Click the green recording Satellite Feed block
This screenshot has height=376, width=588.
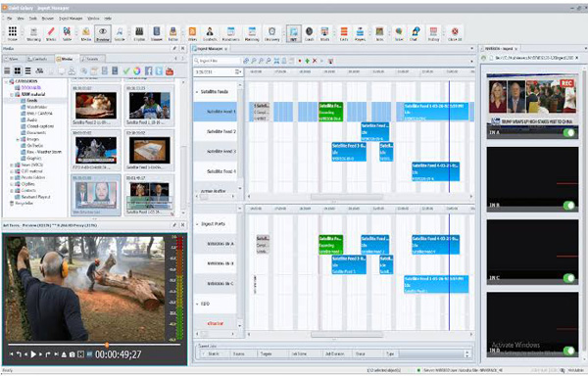(x=331, y=112)
